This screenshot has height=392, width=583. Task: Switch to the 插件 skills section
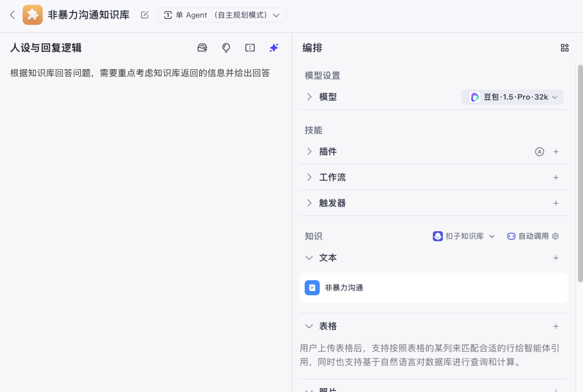328,152
